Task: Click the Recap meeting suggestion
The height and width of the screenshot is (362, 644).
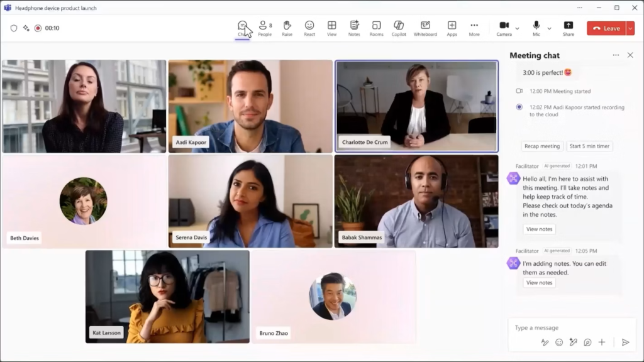Action: click(x=541, y=146)
